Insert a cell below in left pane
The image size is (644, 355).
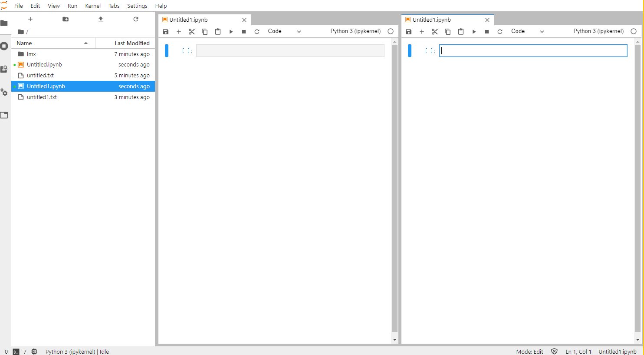click(x=179, y=32)
